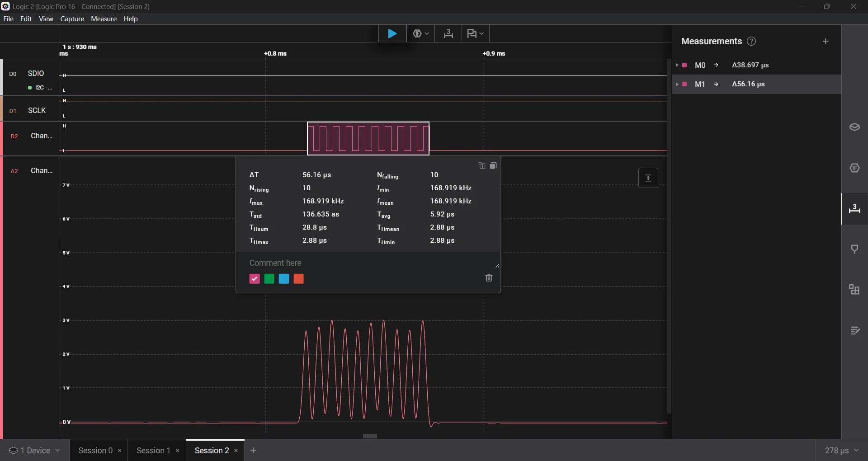Open the Extensions panel icon
This screenshot has height=461, width=868.
click(854, 290)
